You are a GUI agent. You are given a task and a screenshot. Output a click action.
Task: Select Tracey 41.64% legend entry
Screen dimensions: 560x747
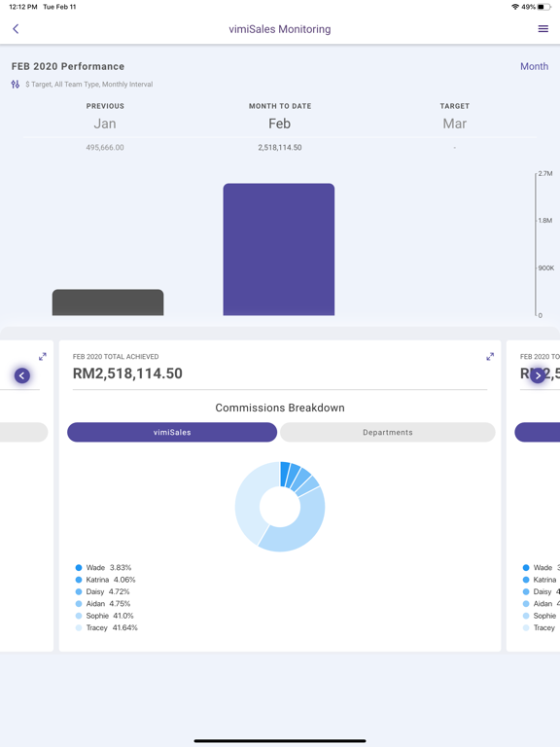[106, 627]
